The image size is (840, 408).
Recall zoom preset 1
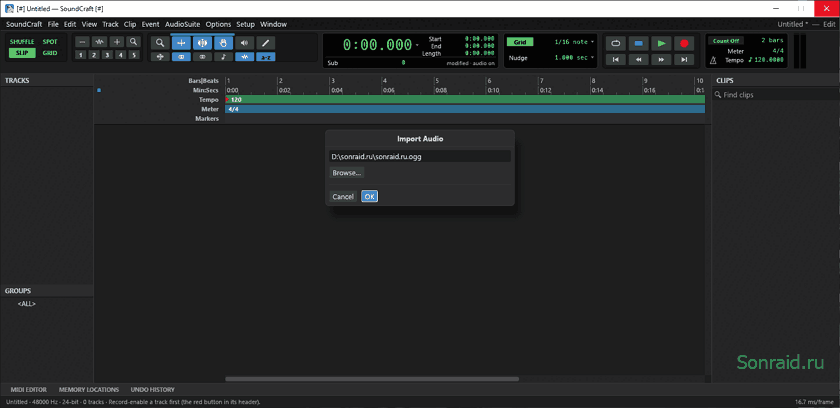click(x=80, y=55)
